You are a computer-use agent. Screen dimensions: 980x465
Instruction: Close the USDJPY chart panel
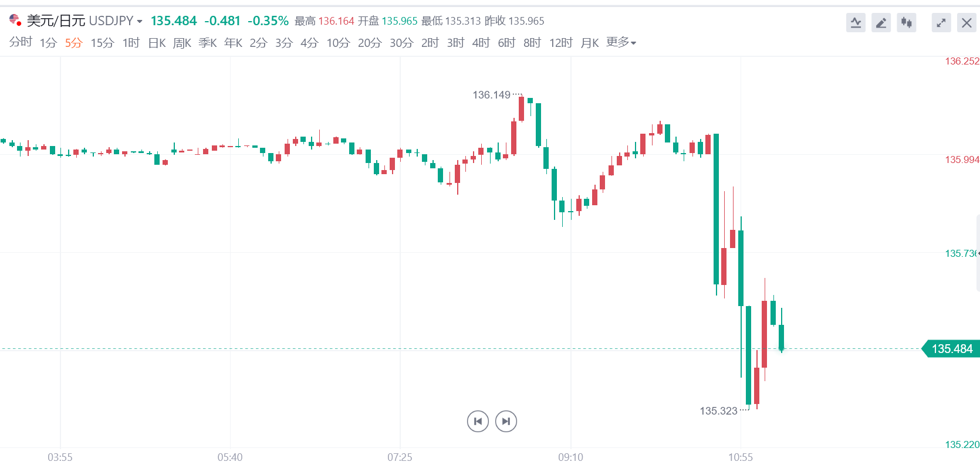(967, 23)
